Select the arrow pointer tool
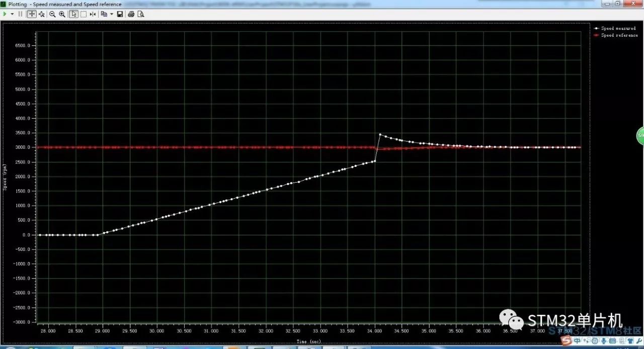The image size is (644, 349). tap(74, 14)
